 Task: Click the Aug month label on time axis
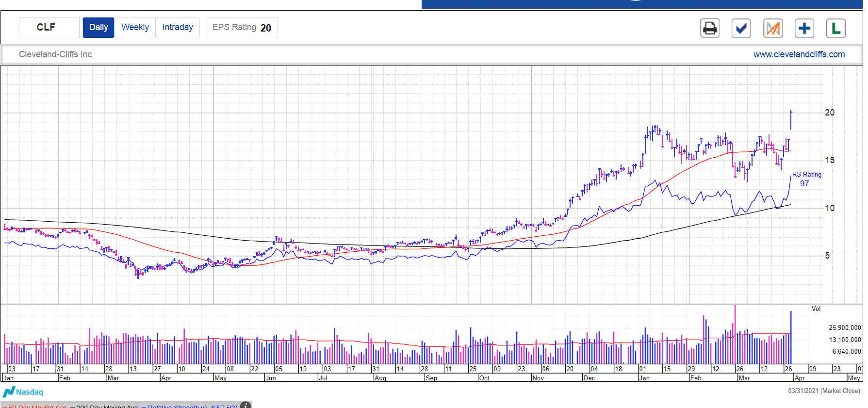click(x=380, y=378)
